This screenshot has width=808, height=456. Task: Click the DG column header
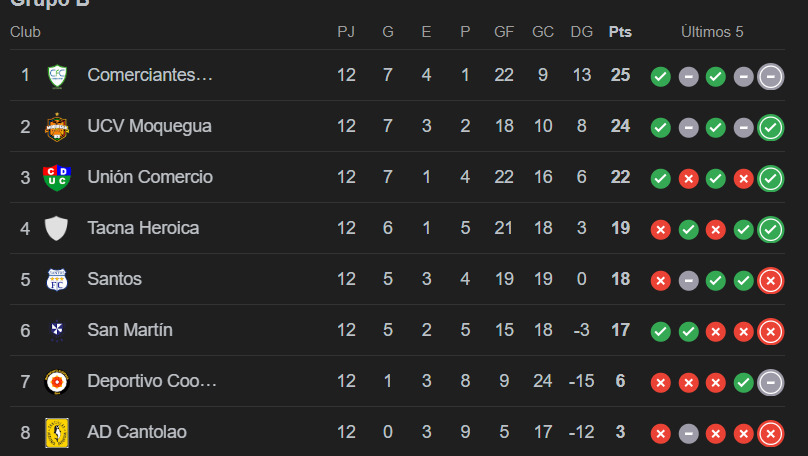click(581, 32)
